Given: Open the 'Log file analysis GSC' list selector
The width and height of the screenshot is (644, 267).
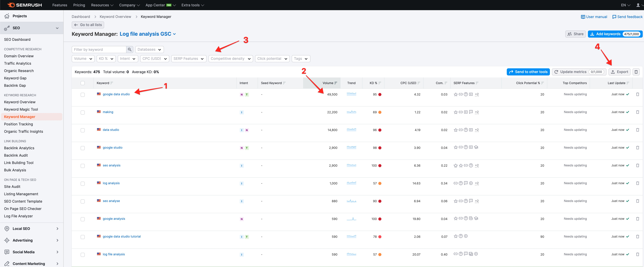Looking at the screenshot, I should (x=148, y=34).
